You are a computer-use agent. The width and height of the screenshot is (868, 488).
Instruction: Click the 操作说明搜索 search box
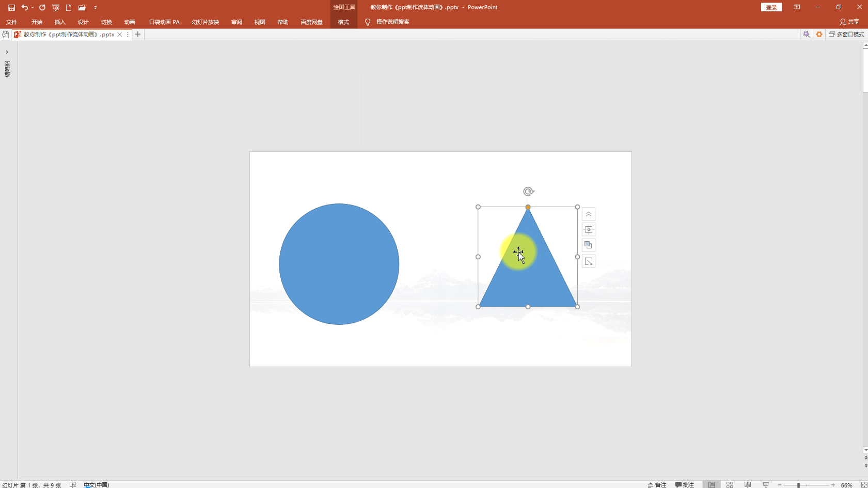point(392,22)
